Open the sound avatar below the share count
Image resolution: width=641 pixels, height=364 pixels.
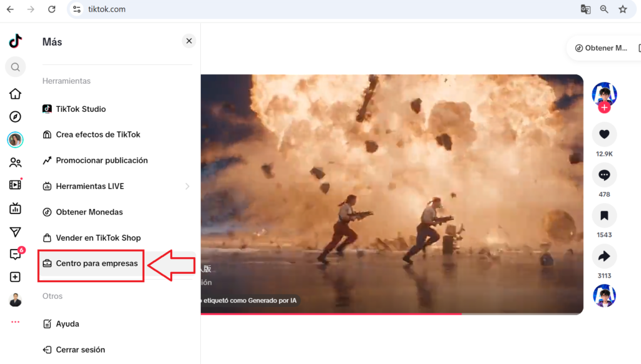tap(604, 295)
